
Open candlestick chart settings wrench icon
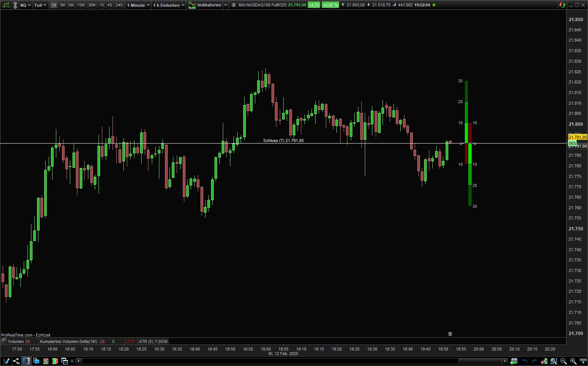544,361
